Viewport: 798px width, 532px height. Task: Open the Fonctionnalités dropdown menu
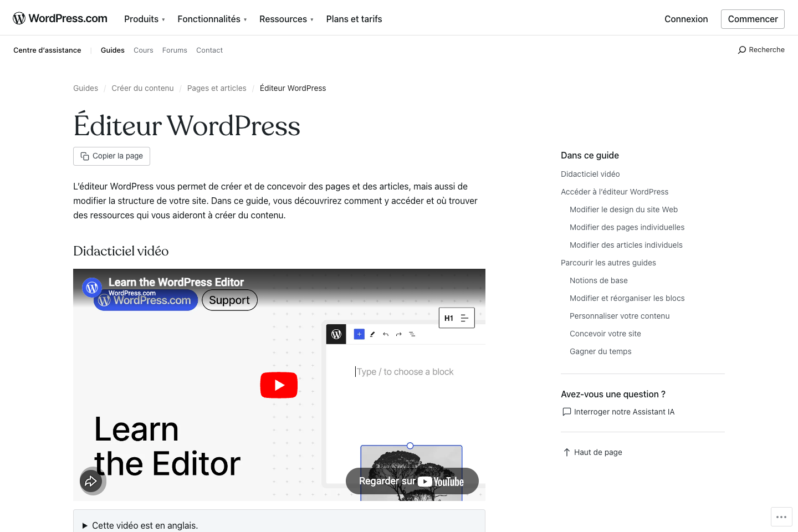point(212,19)
